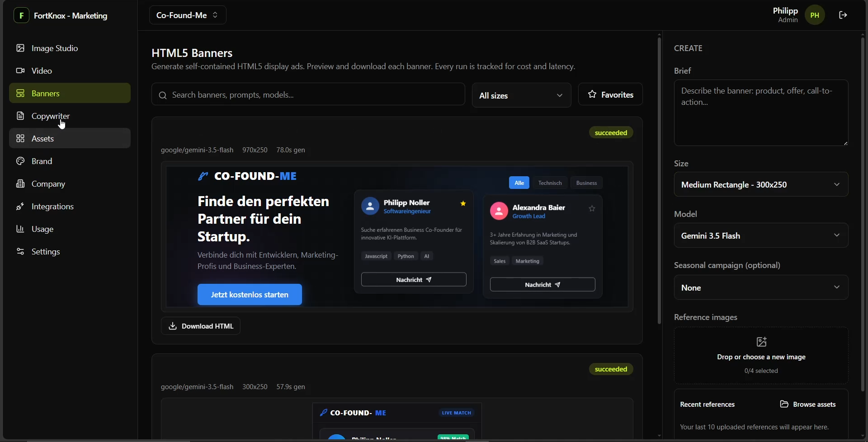Click the Sales tag
The height and width of the screenshot is (442, 868).
tap(500, 261)
